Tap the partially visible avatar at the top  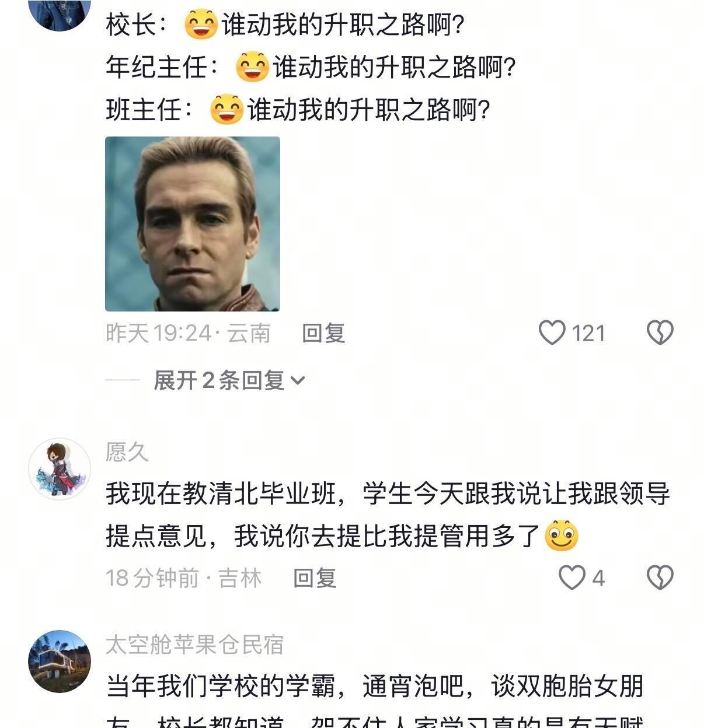pyautogui.click(x=60, y=13)
